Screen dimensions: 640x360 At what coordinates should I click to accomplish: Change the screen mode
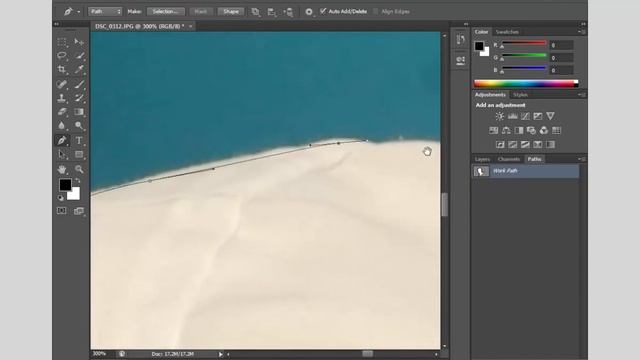(x=79, y=211)
